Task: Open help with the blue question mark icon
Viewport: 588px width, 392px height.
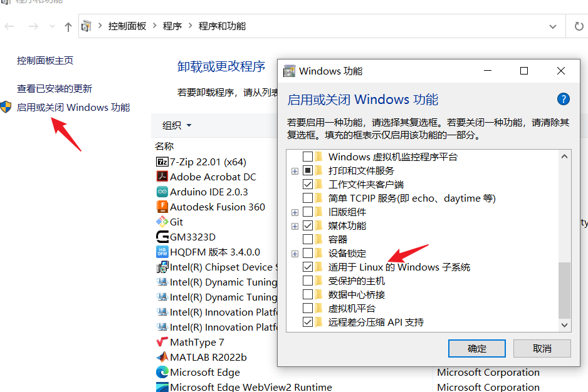Action: [564, 99]
